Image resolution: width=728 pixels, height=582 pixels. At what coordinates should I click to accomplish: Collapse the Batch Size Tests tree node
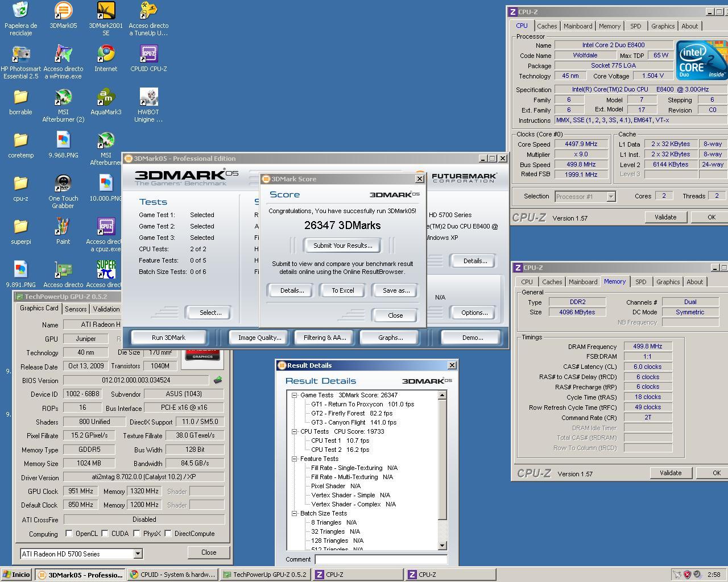295,513
